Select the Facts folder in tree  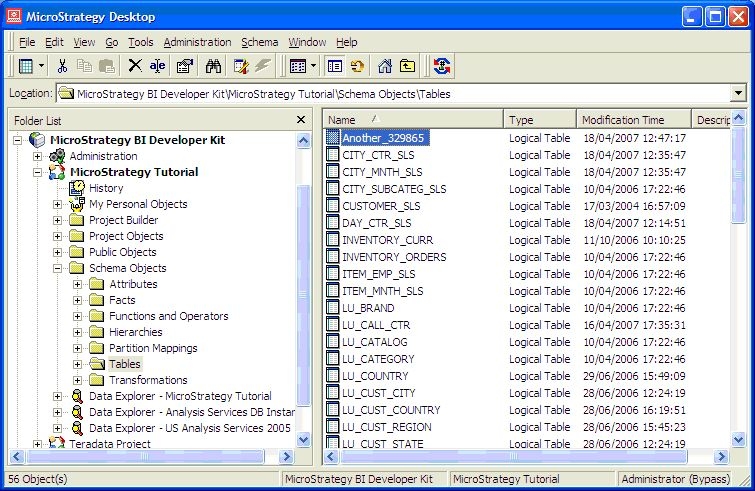click(122, 300)
